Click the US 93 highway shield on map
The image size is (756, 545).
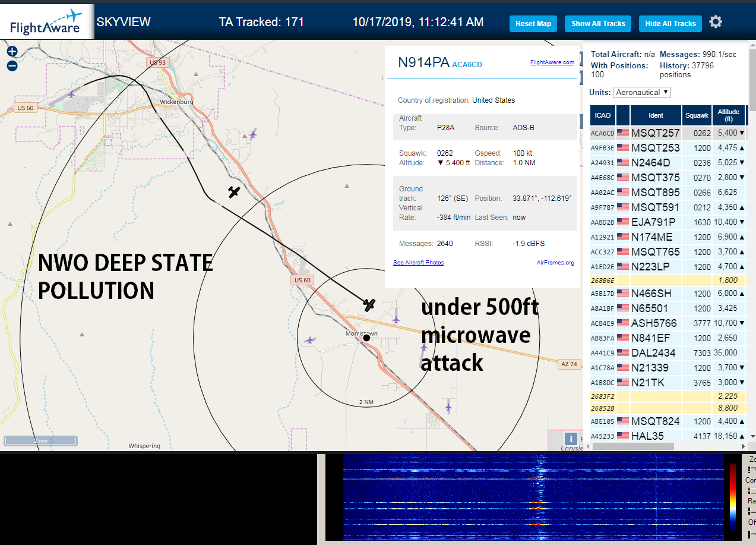(157, 62)
